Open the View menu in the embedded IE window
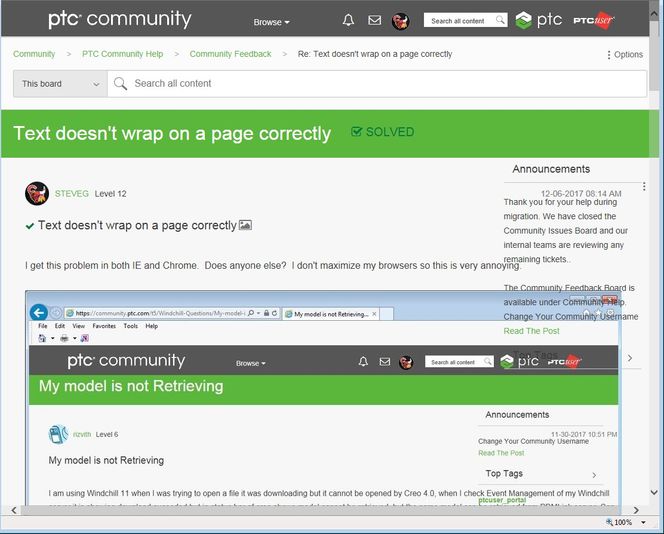The width and height of the screenshot is (664, 534). tap(78, 326)
